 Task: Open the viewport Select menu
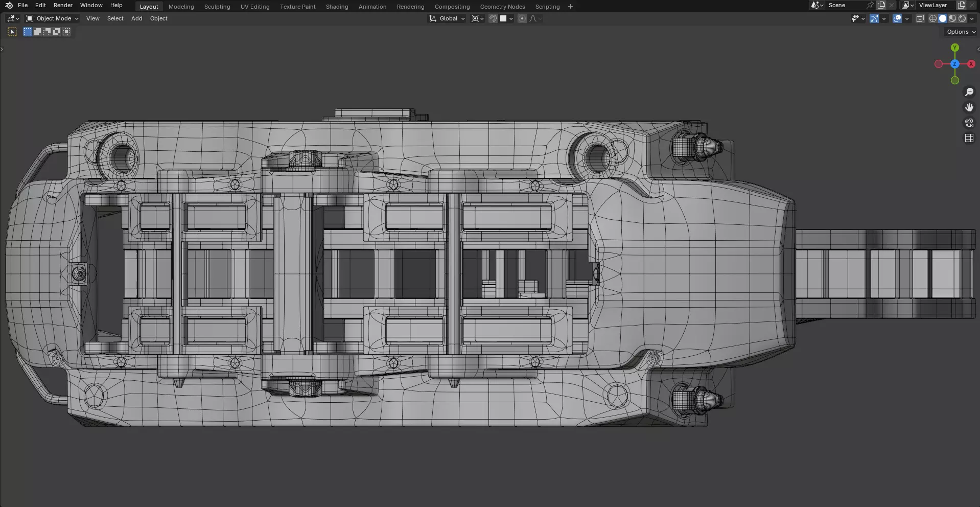(x=115, y=18)
